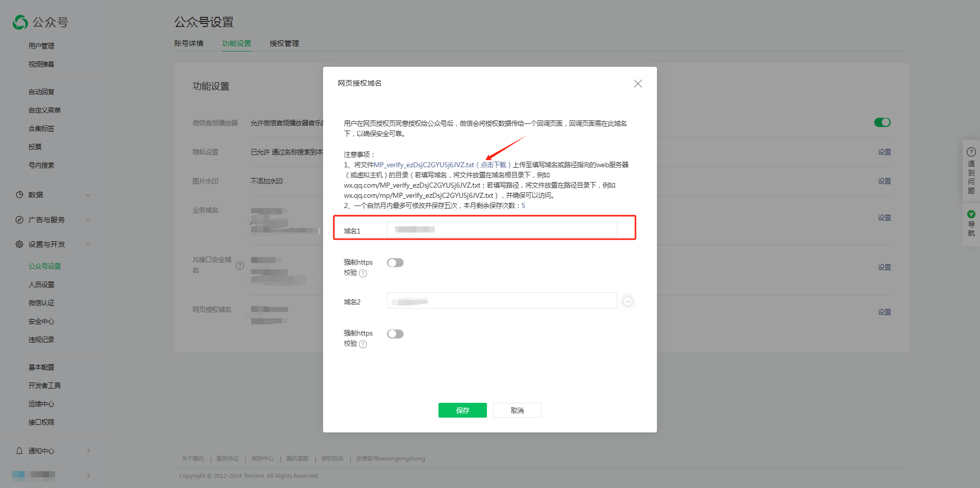Toggle 强制https校验 for 域名1
Viewport: 980px width, 488px height.
pos(395,263)
